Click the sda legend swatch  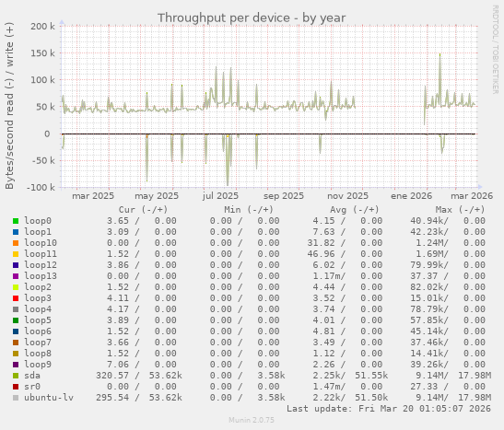point(16,376)
